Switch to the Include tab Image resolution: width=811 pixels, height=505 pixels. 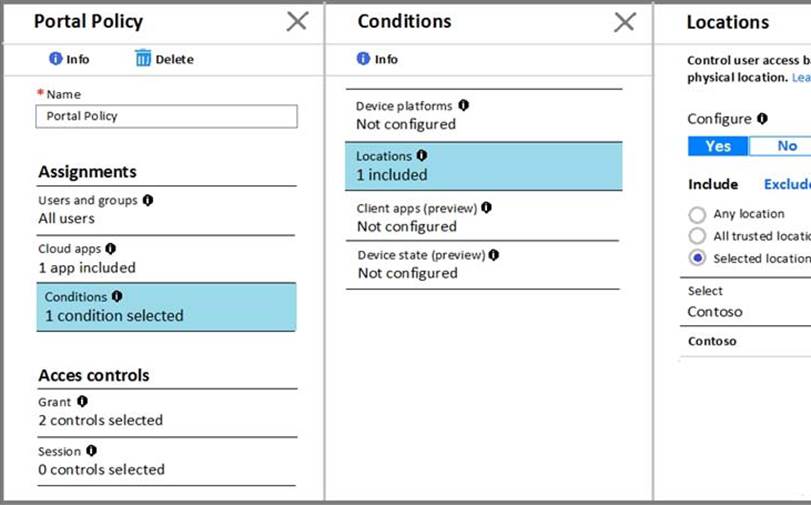click(713, 184)
